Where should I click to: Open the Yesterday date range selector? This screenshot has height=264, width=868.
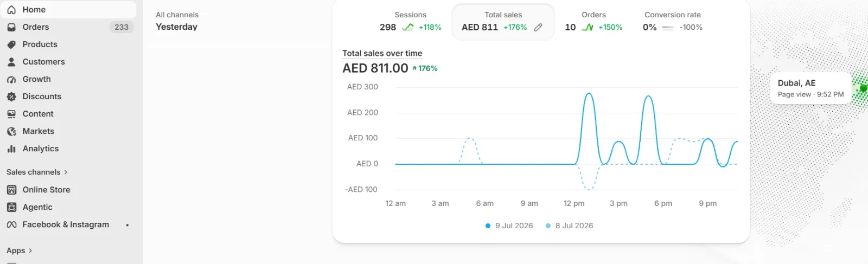pos(176,27)
